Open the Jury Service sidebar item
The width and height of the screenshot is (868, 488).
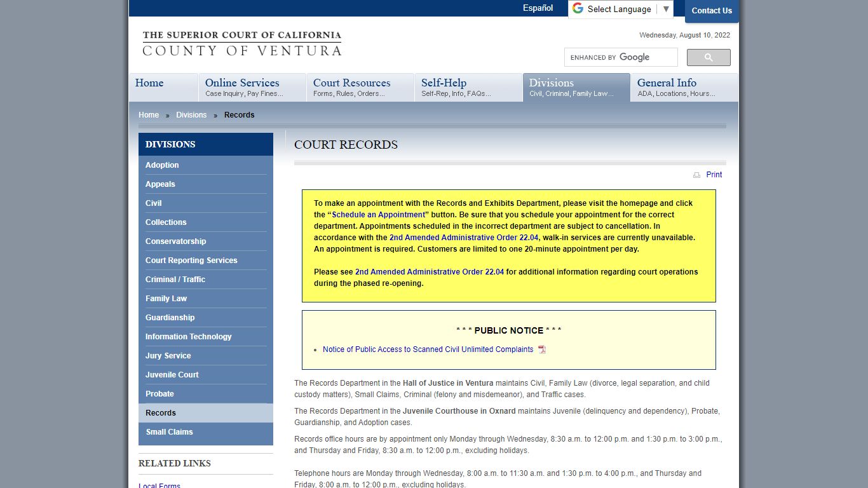[206, 356]
